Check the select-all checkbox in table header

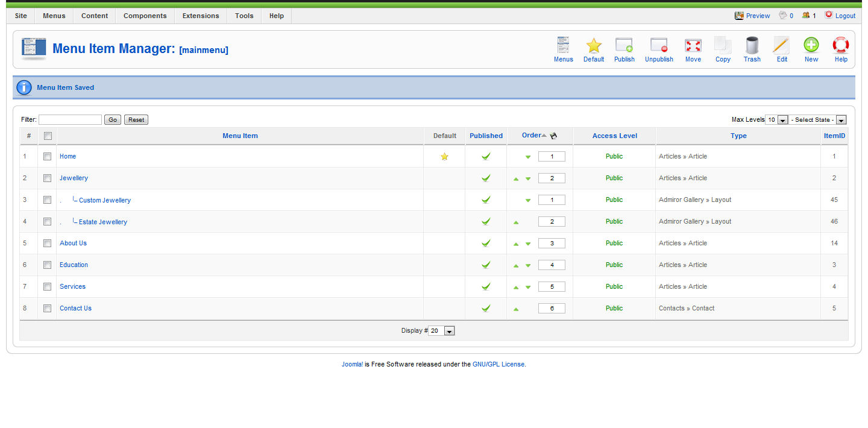click(48, 136)
